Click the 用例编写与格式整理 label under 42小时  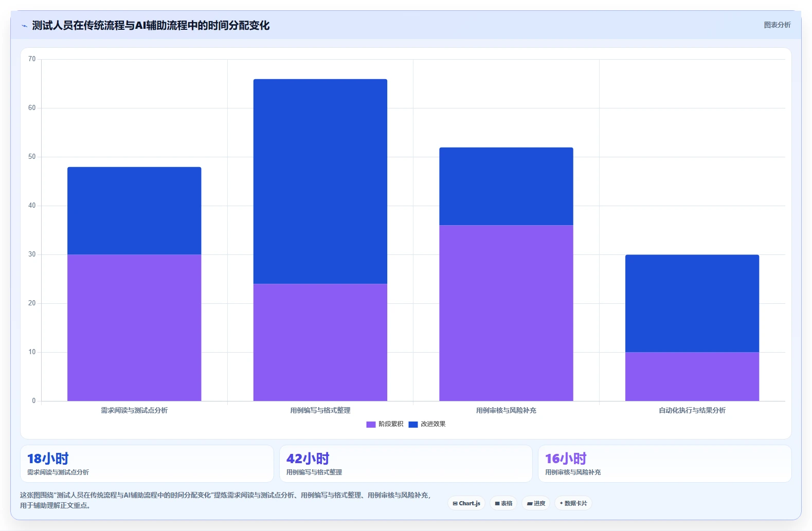pyautogui.click(x=314, y=472)
